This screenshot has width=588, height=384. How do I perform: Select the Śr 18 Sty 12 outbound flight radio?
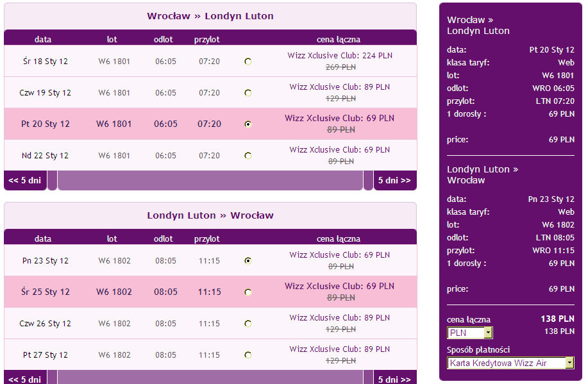(248, 62)
